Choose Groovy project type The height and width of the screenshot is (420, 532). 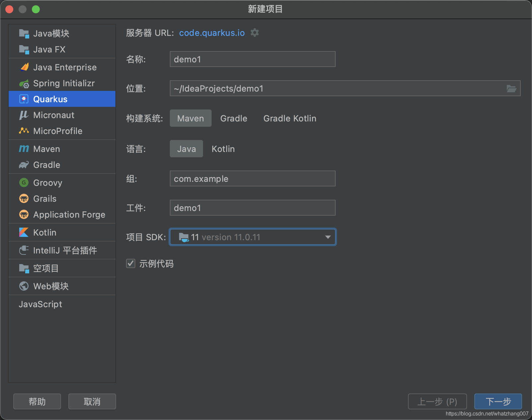[62, 183]
